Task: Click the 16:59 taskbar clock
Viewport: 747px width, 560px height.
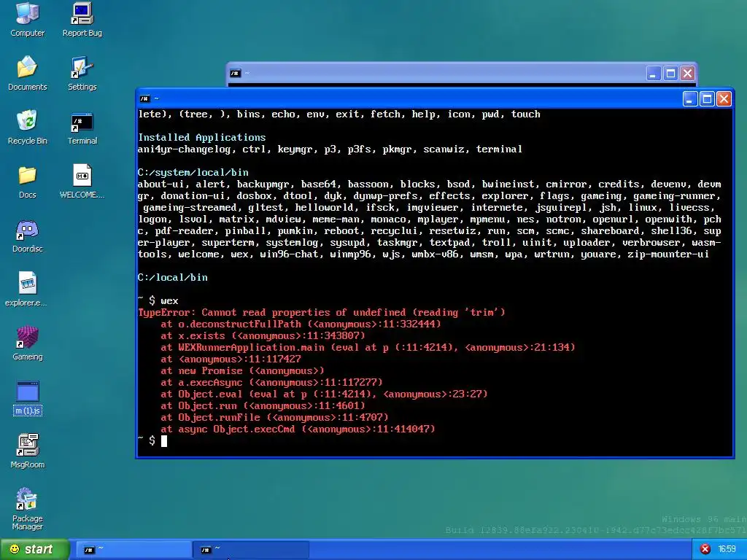Action: [x=727, y=549]
